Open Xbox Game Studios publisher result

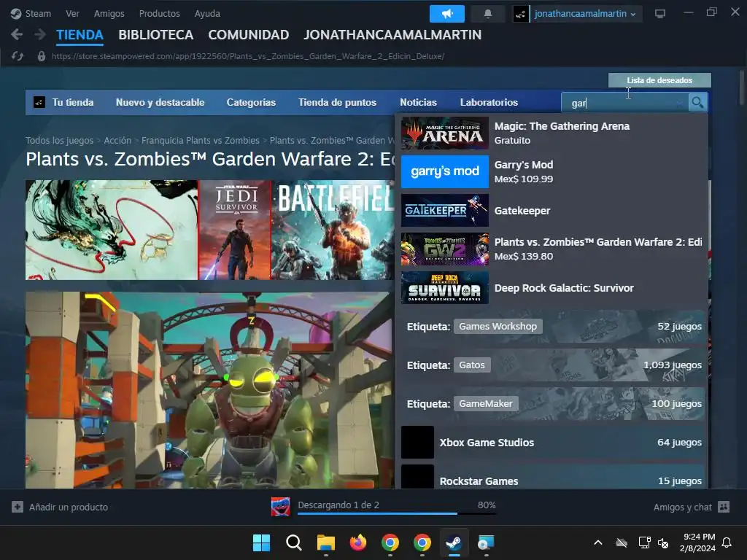[x=553, y=442]
